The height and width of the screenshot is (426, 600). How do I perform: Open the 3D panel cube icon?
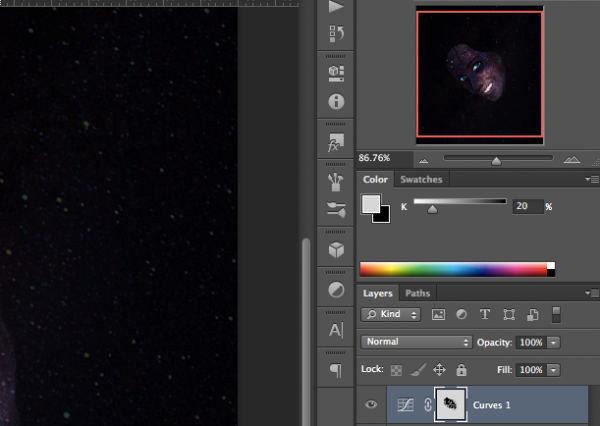pos(336,249)
